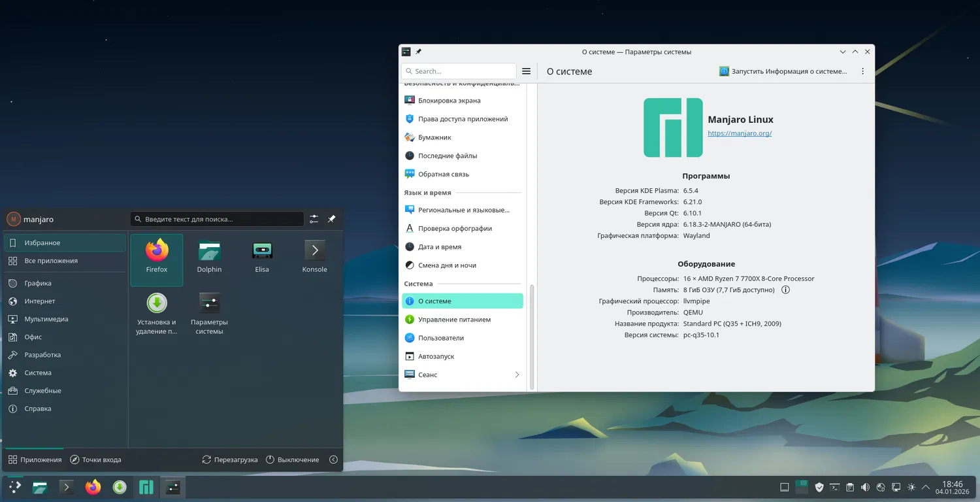This screenshot has width=980, height=502.
Task: Click the Manjaro logo icon on the taskbar
Action: point(146,487)
